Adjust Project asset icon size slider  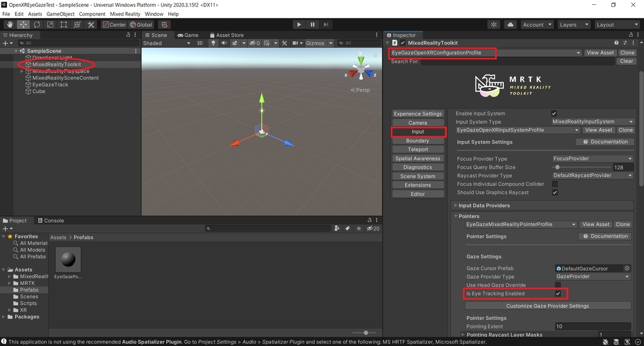(x=363, y=333)
